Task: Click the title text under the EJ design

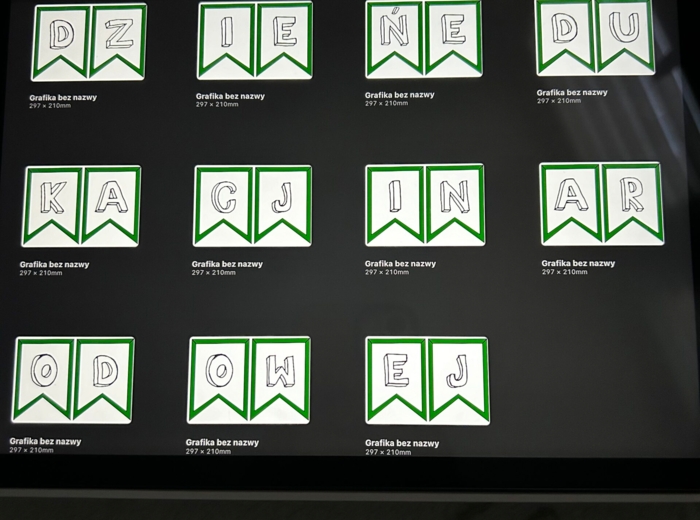Action: [401, 443]
